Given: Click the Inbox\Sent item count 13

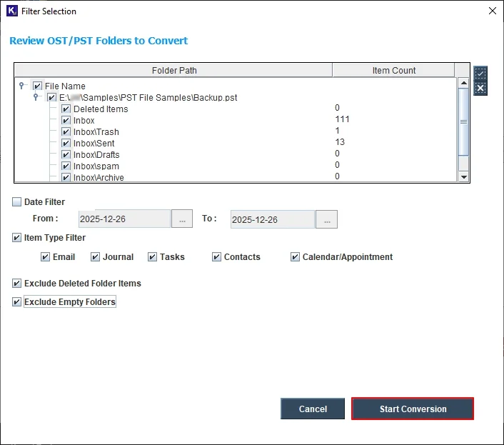Looking at the screenshot, I should click(340, 142).
